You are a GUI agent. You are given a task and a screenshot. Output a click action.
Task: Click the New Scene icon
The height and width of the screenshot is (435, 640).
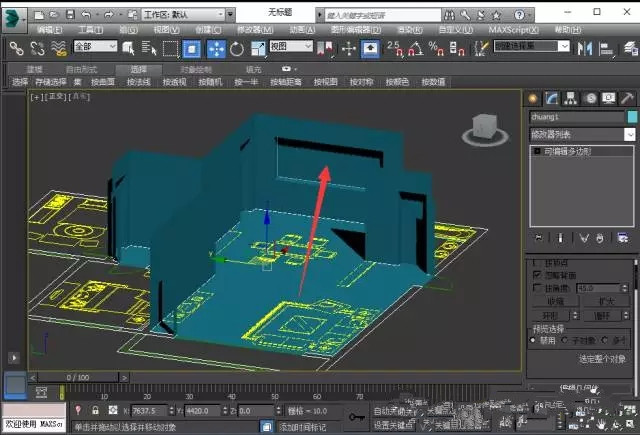pos(39,15)
